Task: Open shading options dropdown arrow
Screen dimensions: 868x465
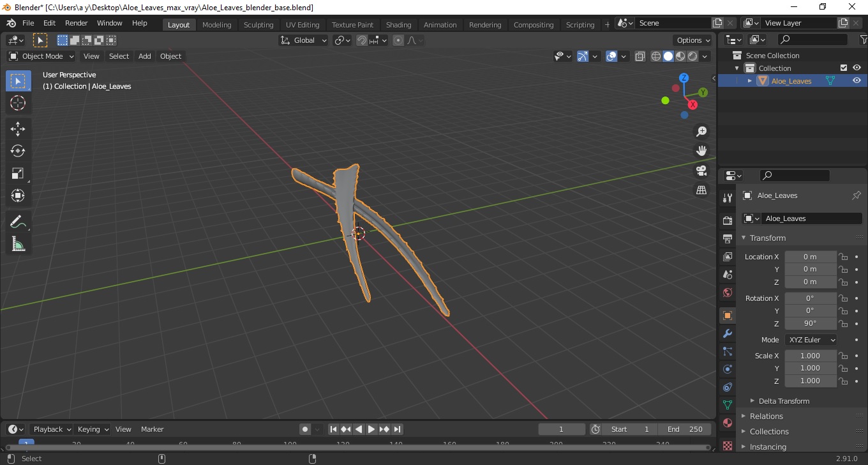Action: 705,56
